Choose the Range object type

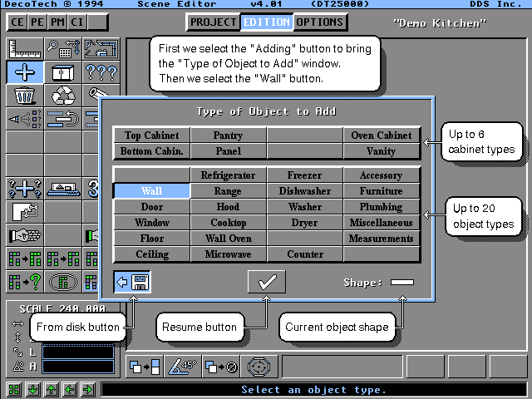pyautogui.click(x=228, y=190)
